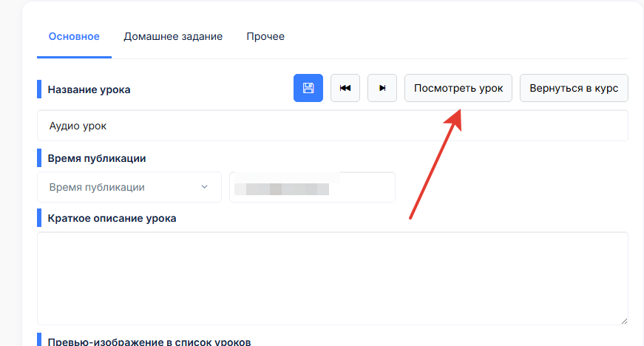The height and width of the screenshot is (346, 644).
Task: Click the Название урока heading label
Action: (89, 89)
